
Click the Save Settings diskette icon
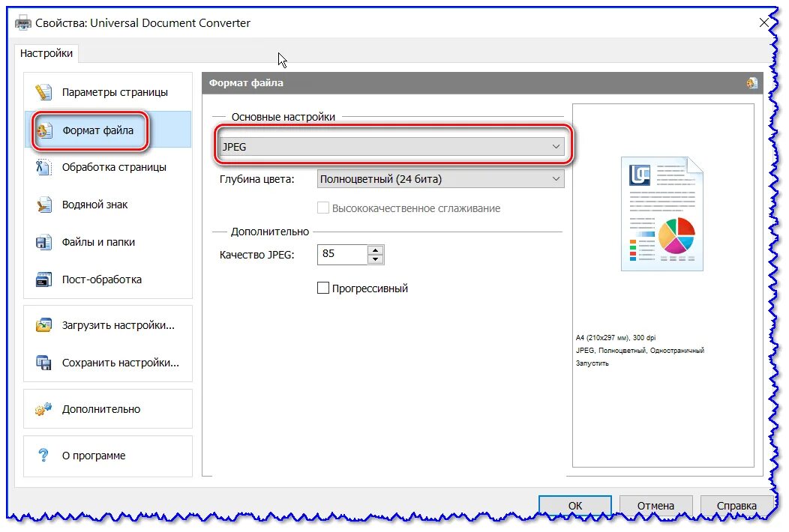[43, 363]
